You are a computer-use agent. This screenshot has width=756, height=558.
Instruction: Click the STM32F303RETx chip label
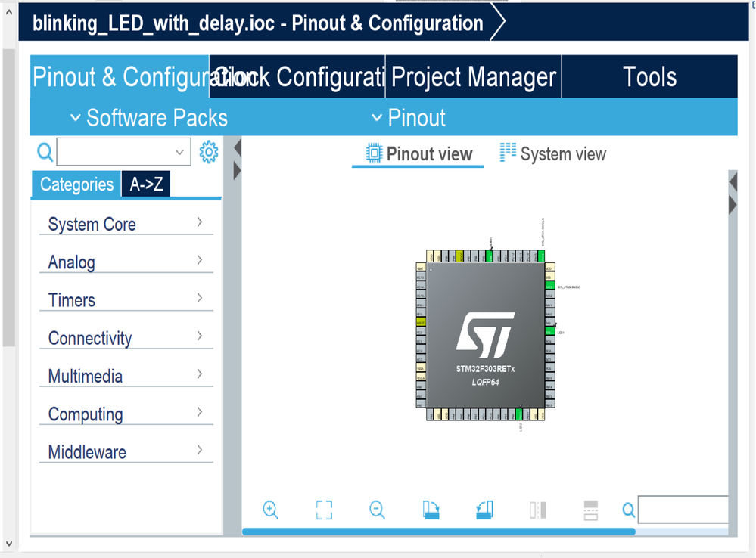pyautogui.click(x=485, y=369)
